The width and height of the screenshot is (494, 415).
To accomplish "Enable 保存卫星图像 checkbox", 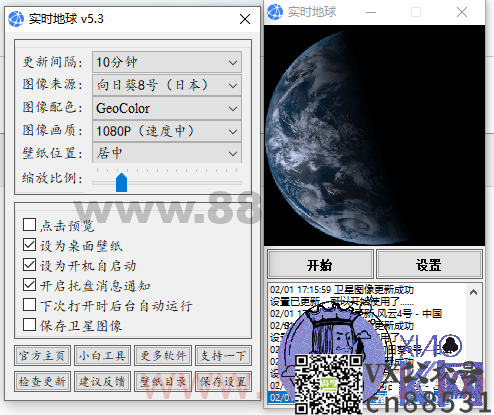I will [29, 325].
